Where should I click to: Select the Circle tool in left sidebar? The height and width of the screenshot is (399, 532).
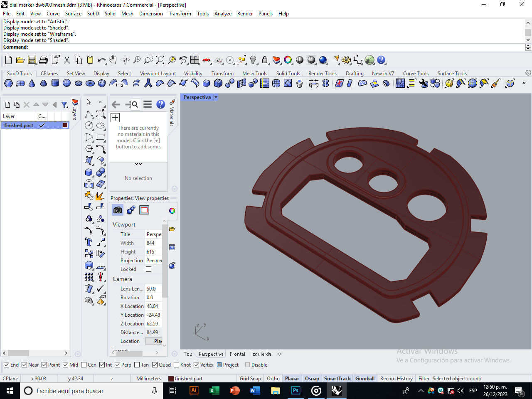89,125
